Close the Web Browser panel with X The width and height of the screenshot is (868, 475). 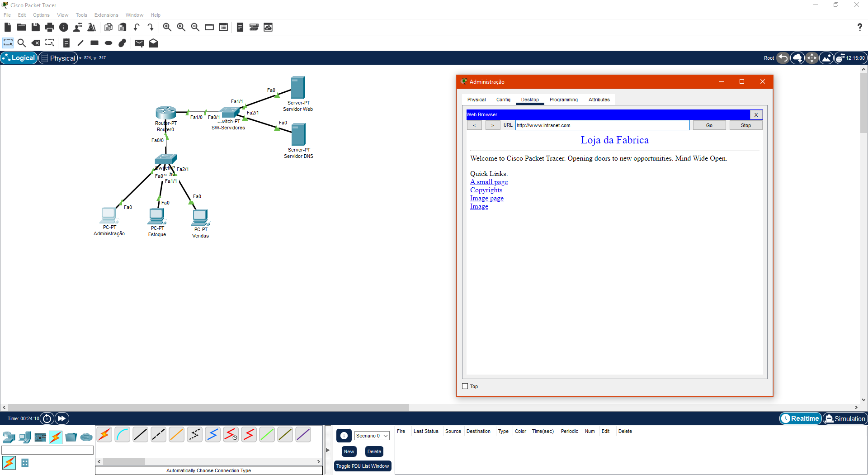[756, 115]
